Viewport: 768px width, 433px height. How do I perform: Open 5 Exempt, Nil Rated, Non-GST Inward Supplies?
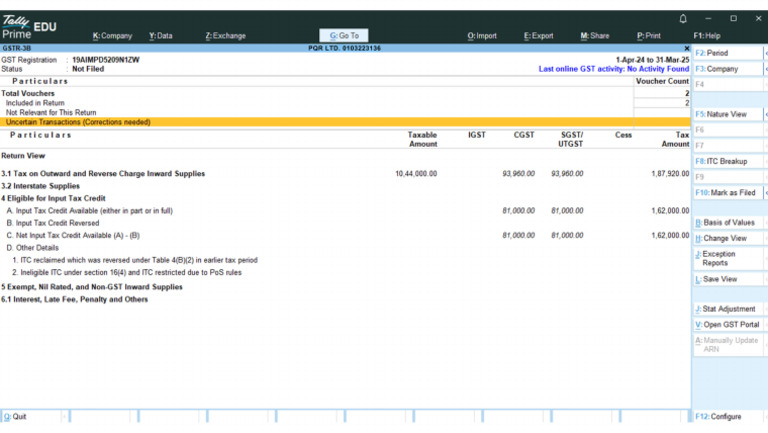tap(345, 287)
